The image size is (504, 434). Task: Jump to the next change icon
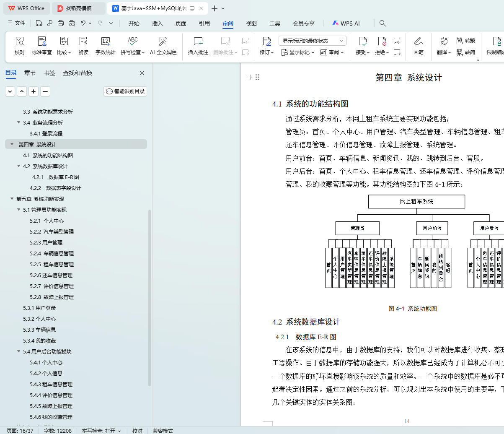[x=397, y=52]
